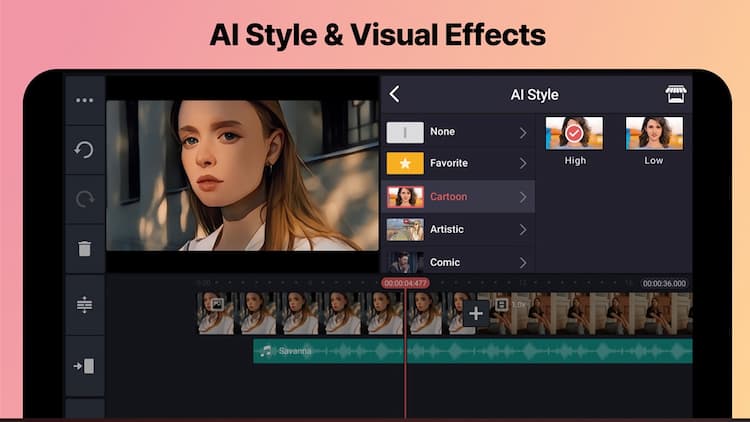Select the first video clip thumbnail in timeline

216,313
